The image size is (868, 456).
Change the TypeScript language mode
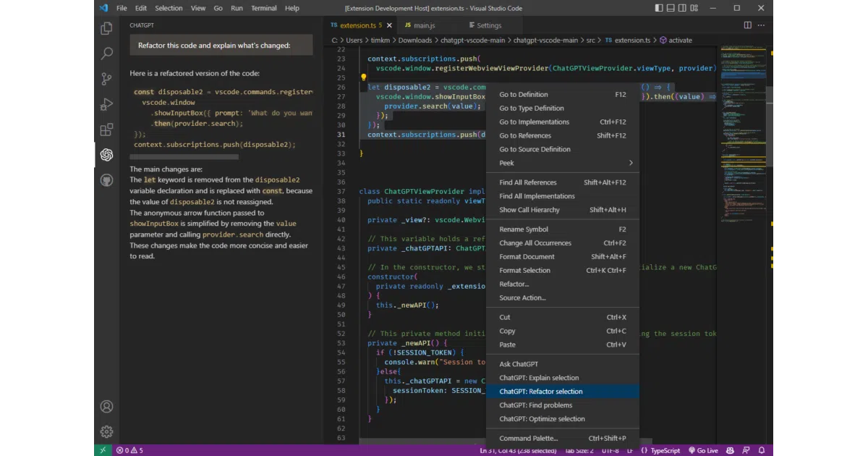[x=665, y=450]
